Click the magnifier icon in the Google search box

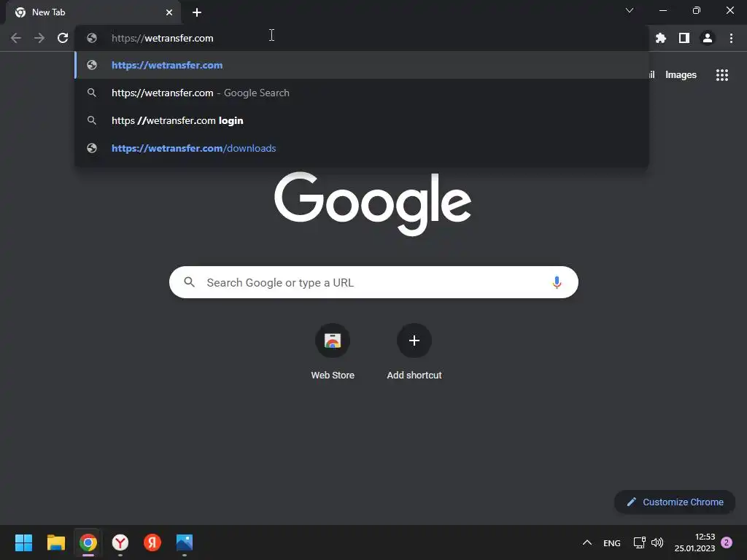click(189, 282)
